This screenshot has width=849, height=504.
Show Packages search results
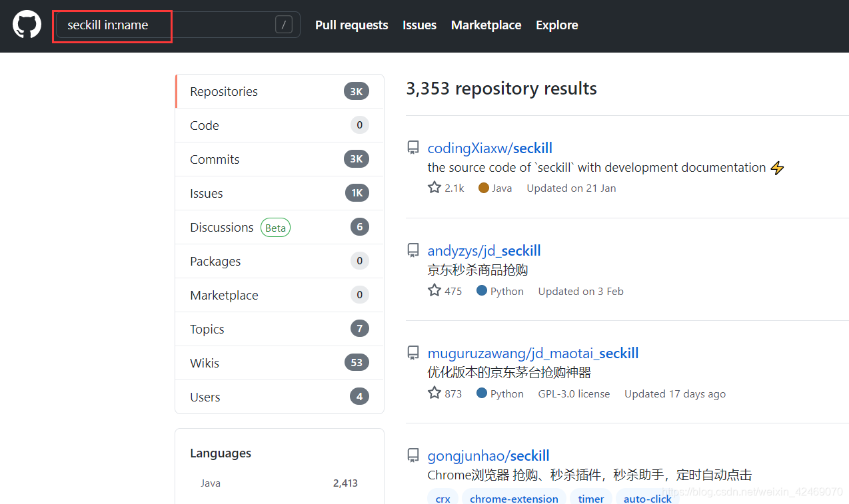tap(279, 261)
